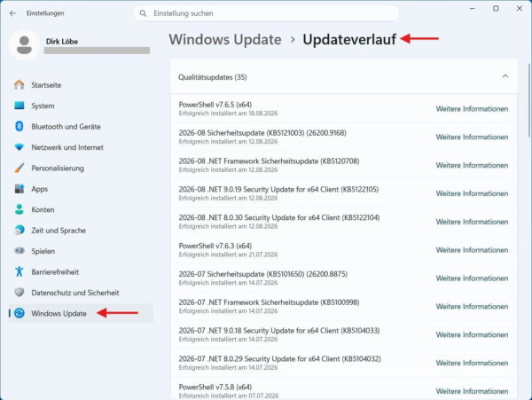Click the Spielen gamepad icon
532x400 pixels.
point(20,251)
